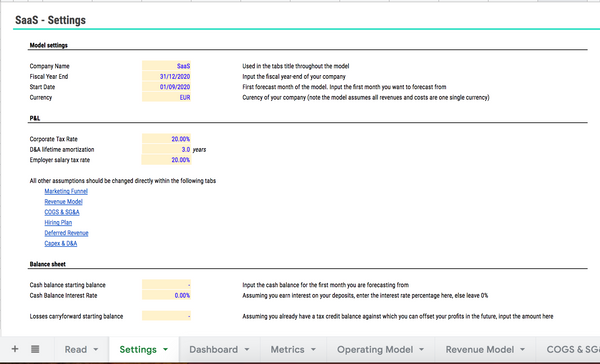Click the Start Date label
This screenshot has height=364, width=600.
[42, 87]
